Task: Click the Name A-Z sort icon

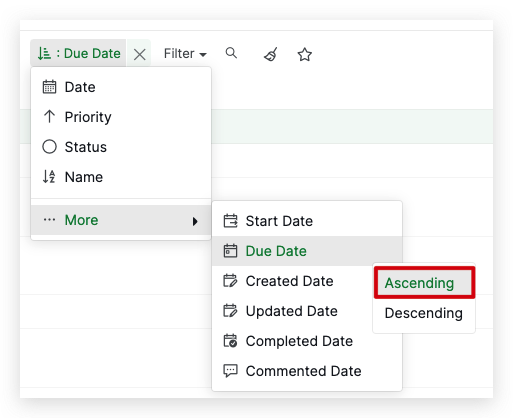Action: 49,177
